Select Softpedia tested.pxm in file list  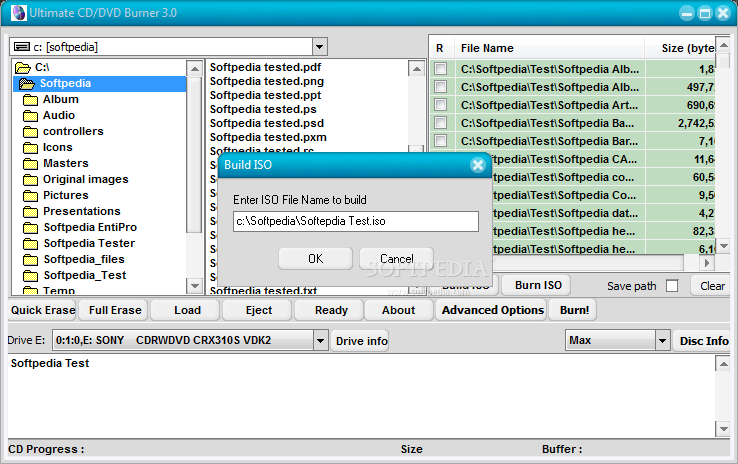[x=268, y=137]
